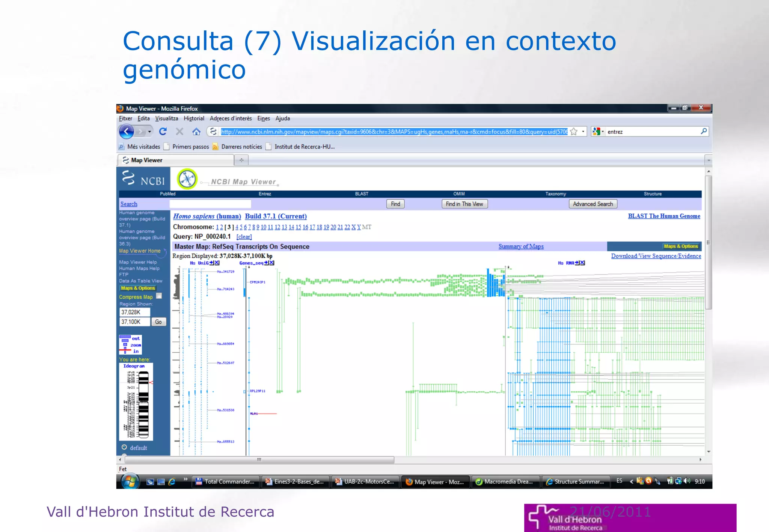Click the Find in This View button
Screen dimensions: 769x532
point(464,204)
